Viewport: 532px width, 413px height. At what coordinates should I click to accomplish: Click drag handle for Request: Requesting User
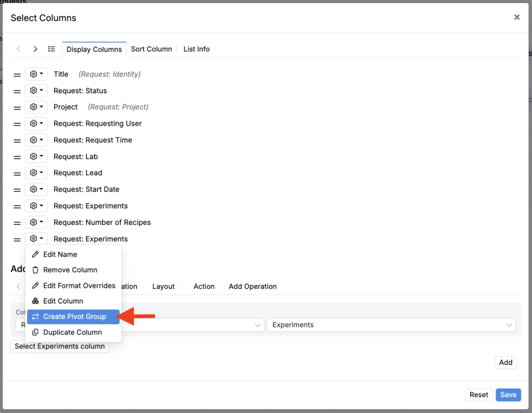[x=17, y=124]
